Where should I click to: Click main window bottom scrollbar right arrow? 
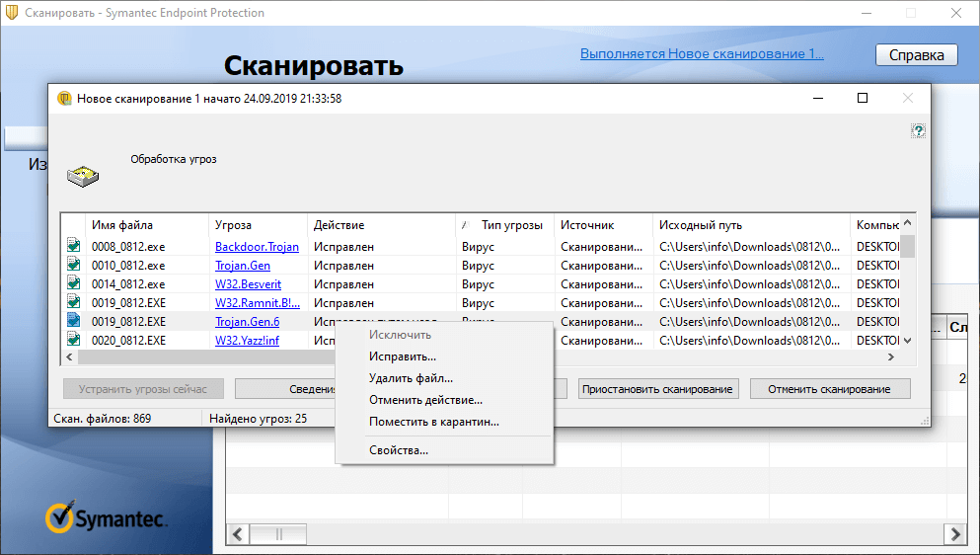(955, 534)
